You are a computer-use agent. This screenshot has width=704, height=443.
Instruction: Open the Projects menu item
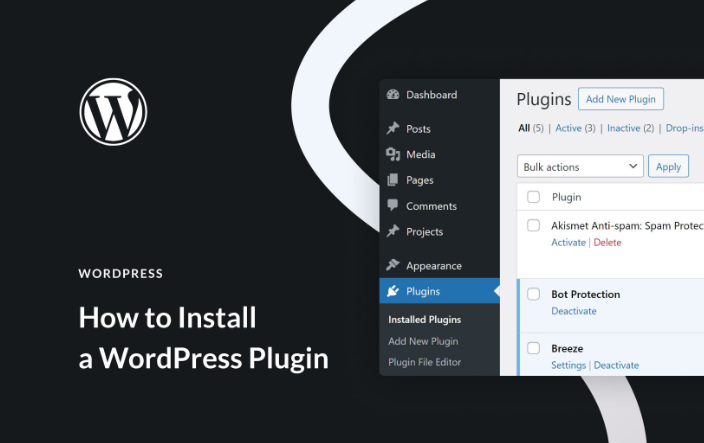(x=440, y=232)
